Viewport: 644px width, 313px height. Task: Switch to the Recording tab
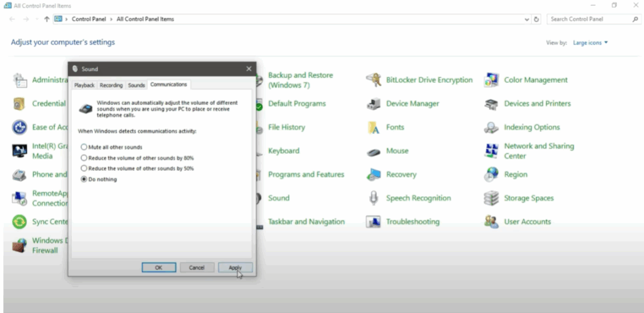point(111,85)
